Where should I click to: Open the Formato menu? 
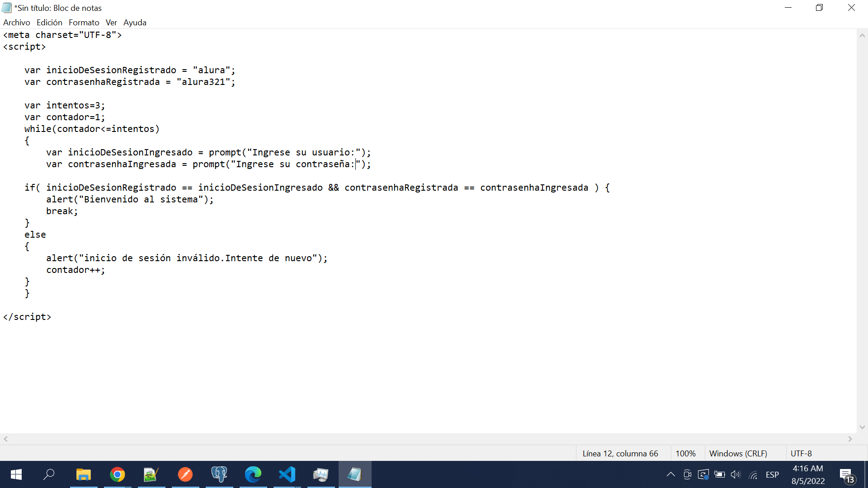[x=84, y=23]
